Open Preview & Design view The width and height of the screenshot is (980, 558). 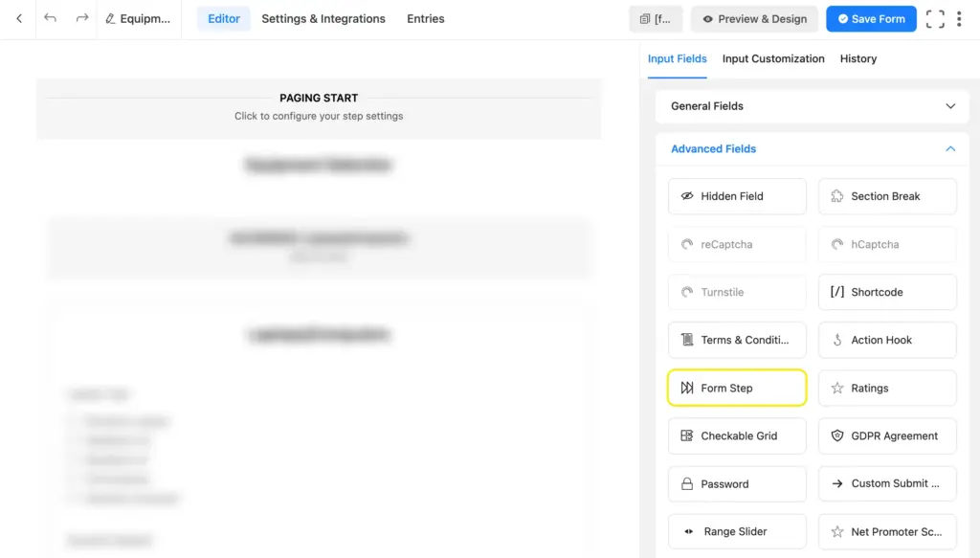point(754,18)
